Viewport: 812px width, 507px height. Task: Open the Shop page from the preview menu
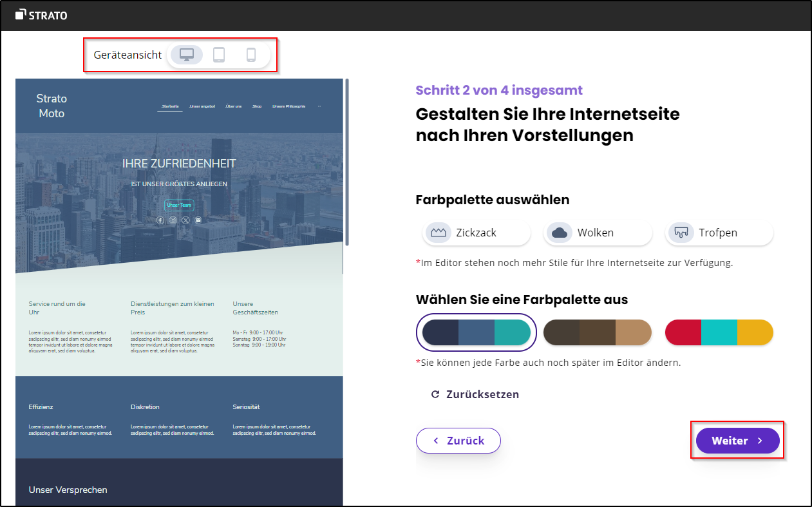(257, 106)
